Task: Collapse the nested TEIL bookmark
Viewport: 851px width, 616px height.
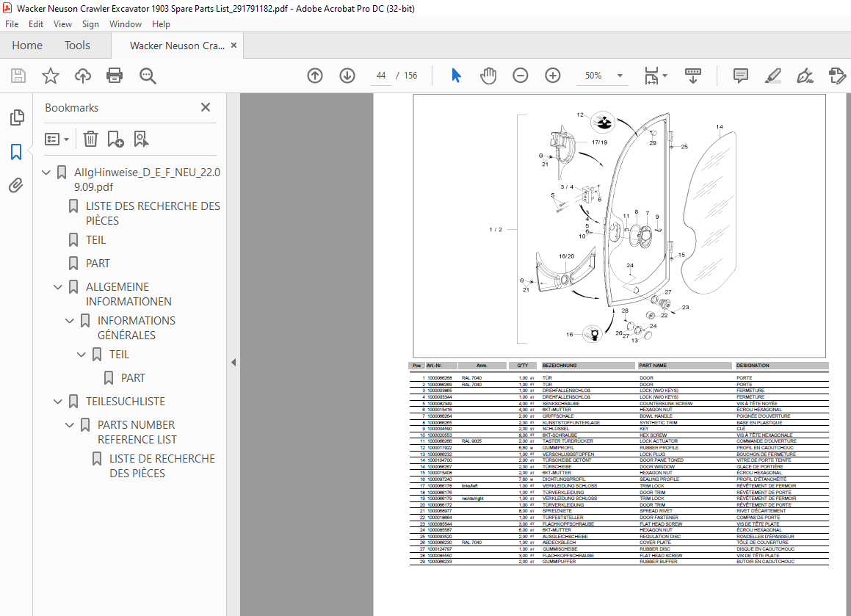Action: coord(82,355)
